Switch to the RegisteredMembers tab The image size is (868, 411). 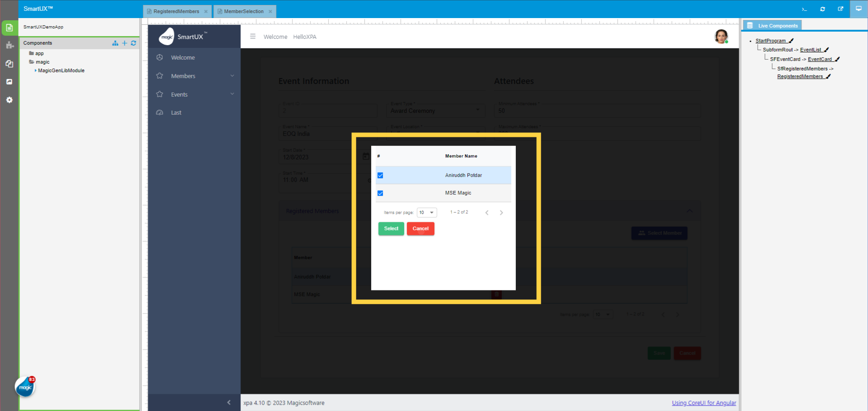pos(176,11)
